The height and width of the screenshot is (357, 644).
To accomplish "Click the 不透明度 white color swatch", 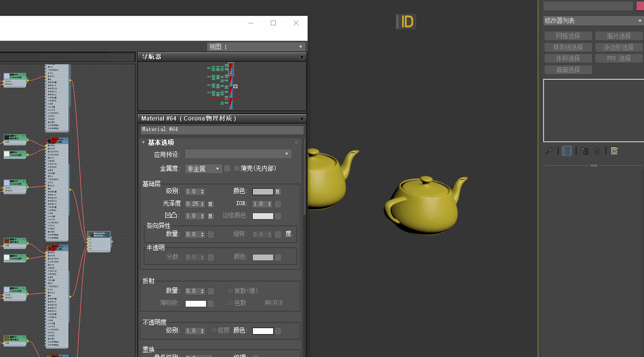I will click(x=263, y=331).
